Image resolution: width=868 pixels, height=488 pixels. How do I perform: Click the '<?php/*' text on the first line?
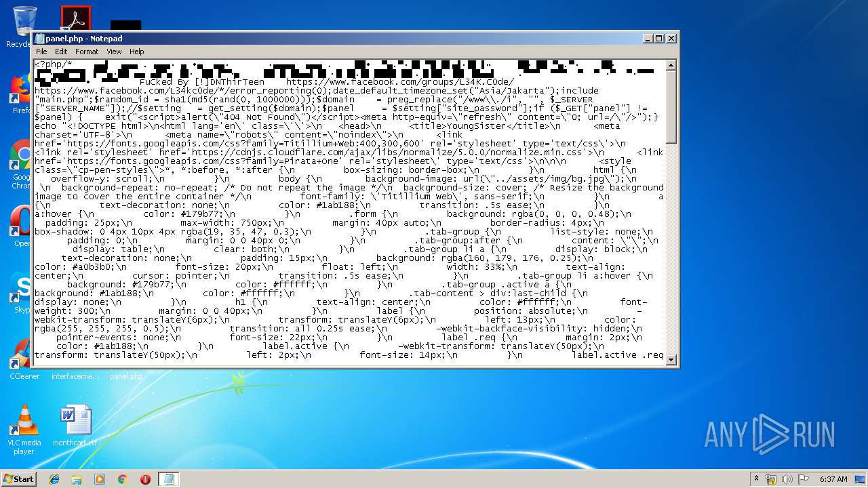[x=53, y=64]
